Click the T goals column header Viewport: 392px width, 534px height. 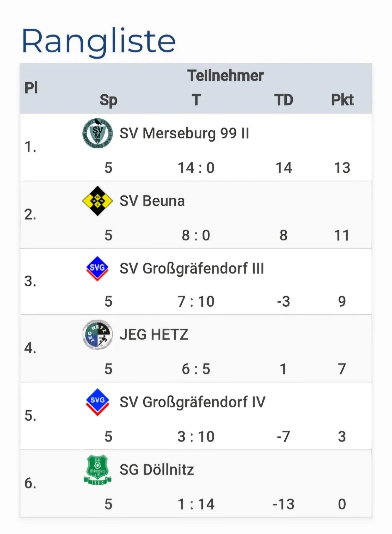coord(196,100)
